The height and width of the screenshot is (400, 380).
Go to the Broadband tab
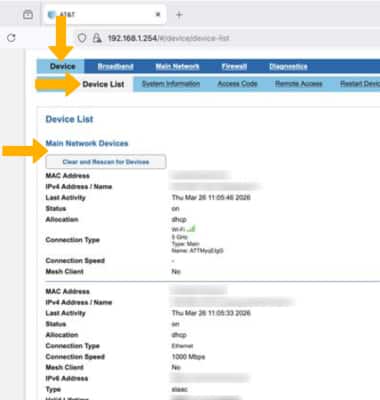[115, 67]
